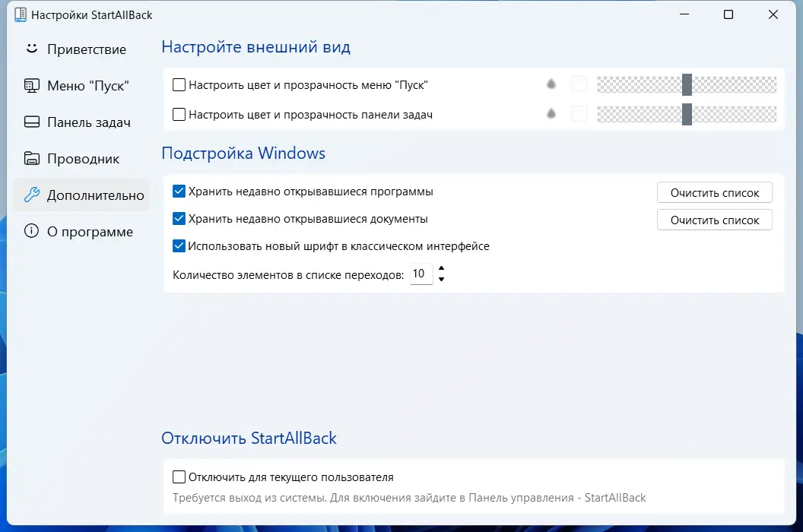Minimize the Настройки StartAllBack window

[x=684, y=14]
